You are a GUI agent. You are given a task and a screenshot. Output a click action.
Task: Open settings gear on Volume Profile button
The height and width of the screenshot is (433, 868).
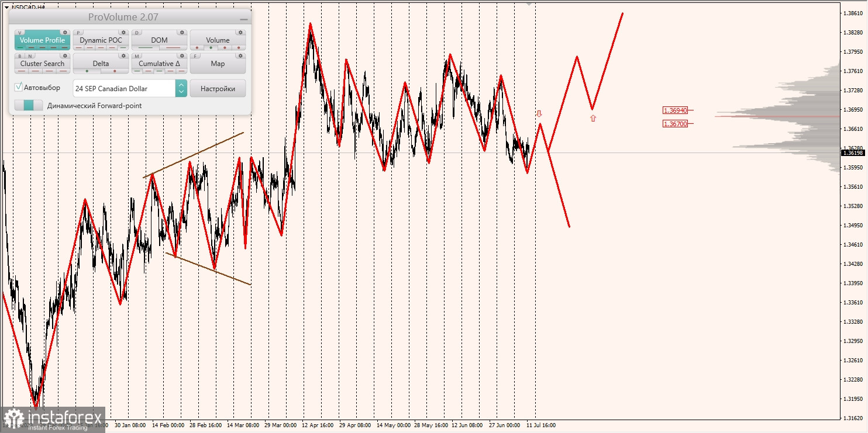pos(65,32)
